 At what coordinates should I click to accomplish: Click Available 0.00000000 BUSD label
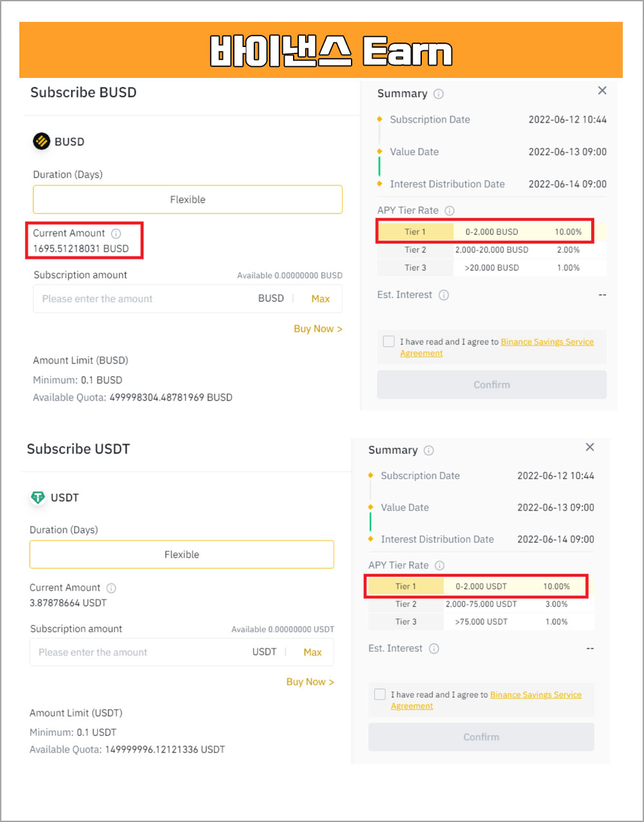290,276
